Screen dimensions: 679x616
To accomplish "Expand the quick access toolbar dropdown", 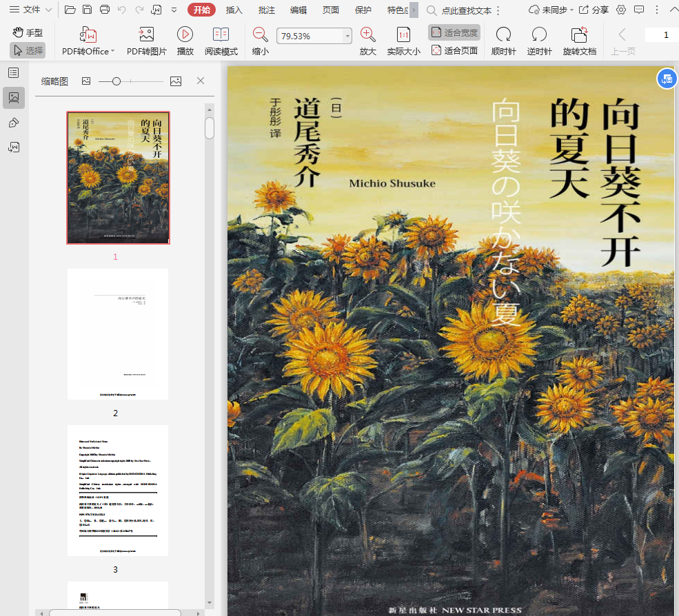I will coord(174,10).
